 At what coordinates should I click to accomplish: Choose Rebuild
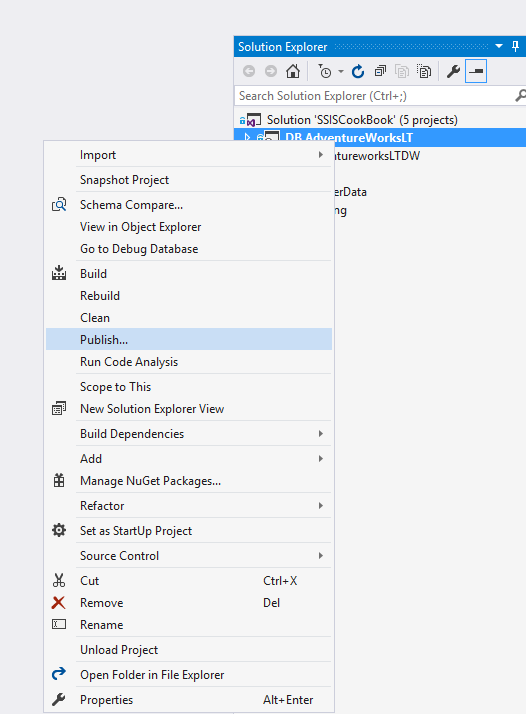point(189,296)
